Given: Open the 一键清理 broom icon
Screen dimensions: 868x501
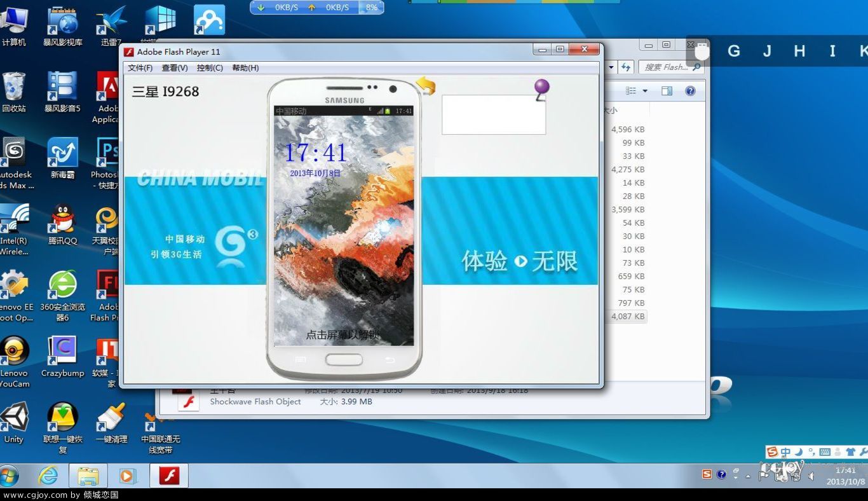Looking at the screenshot, I should pyautogui.click(x=111, y=423).
